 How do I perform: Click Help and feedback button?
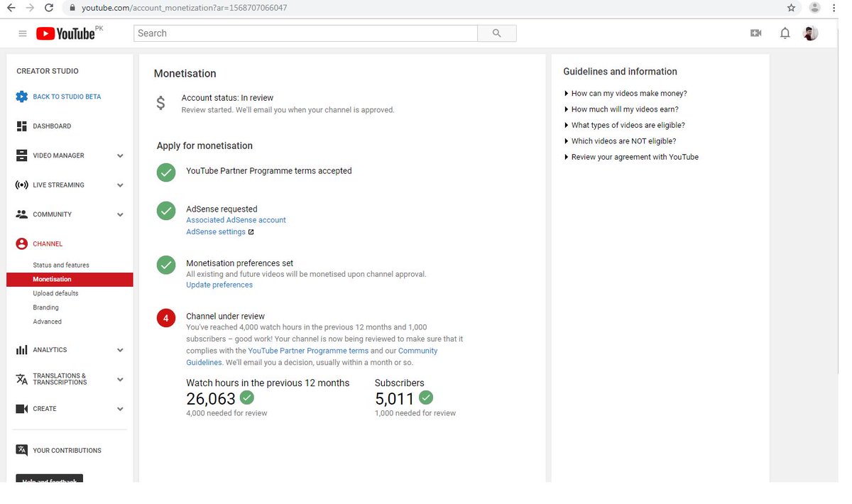(x=50, y=478)
